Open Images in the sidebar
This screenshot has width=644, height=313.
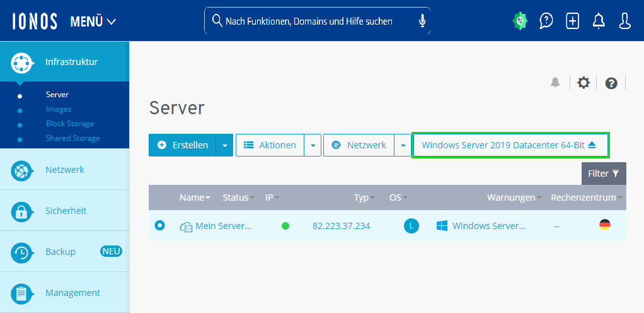click(x=59, y=109)
